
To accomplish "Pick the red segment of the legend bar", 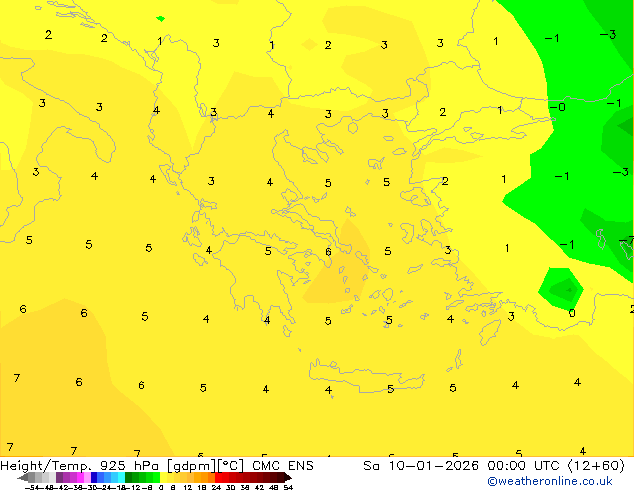I will pyautogui.click(x=236, y=478).
